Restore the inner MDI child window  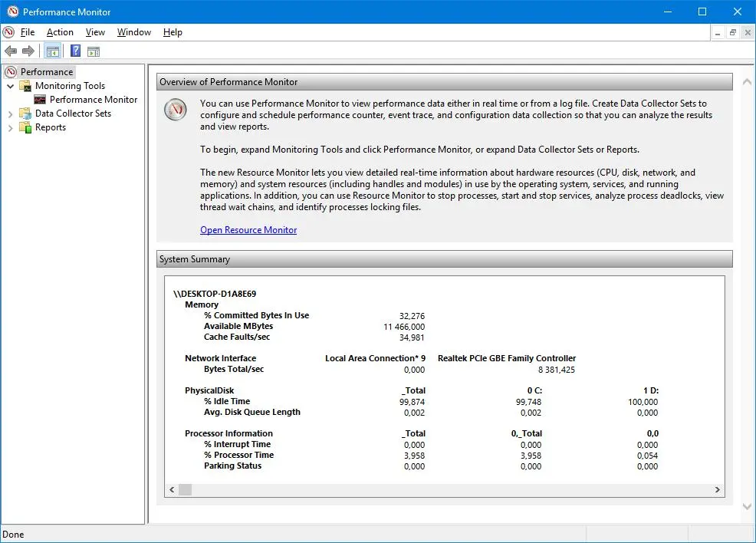[733, 33]
